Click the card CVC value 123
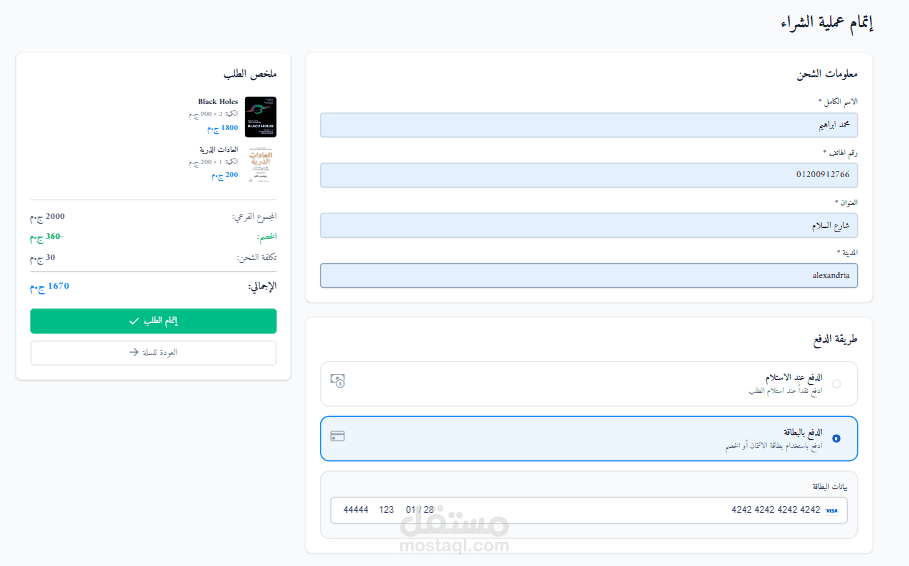909x566 pixels. [387, 510]
